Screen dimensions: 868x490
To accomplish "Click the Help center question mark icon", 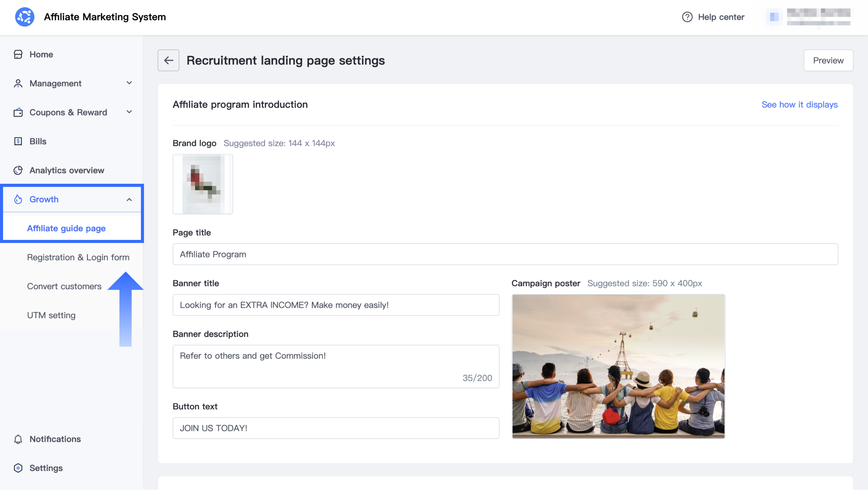I will pyautogui.click(x=687, y=17).
